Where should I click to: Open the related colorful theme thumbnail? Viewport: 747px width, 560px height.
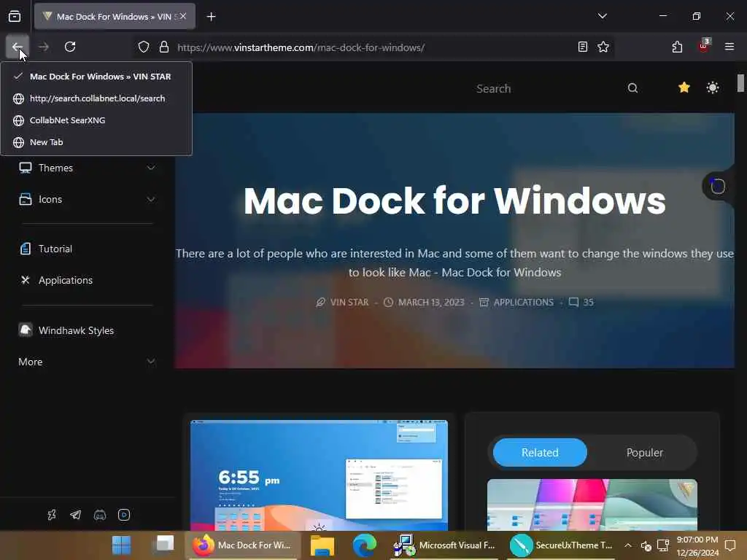(x=592, y=505)
